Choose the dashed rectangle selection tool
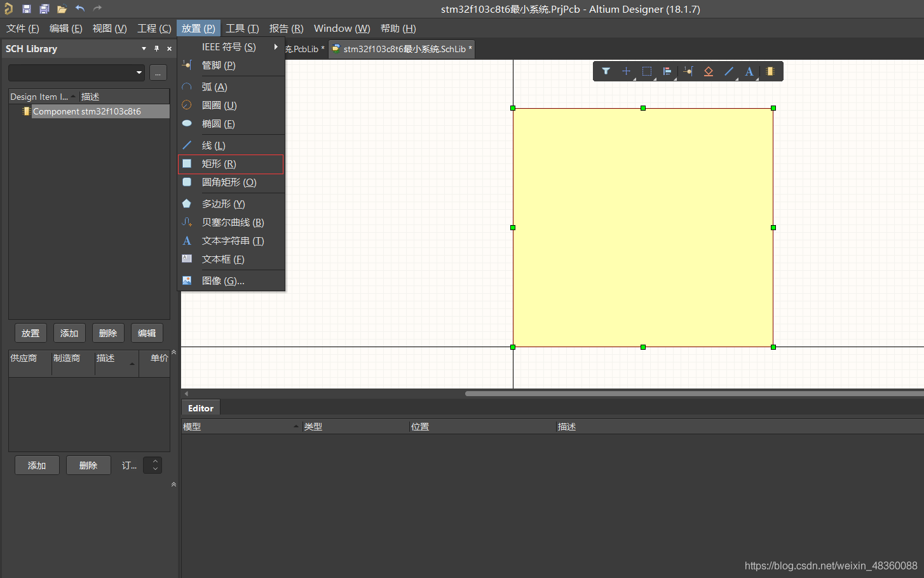This screenshot has width=924, height=578. pos(647,71)
